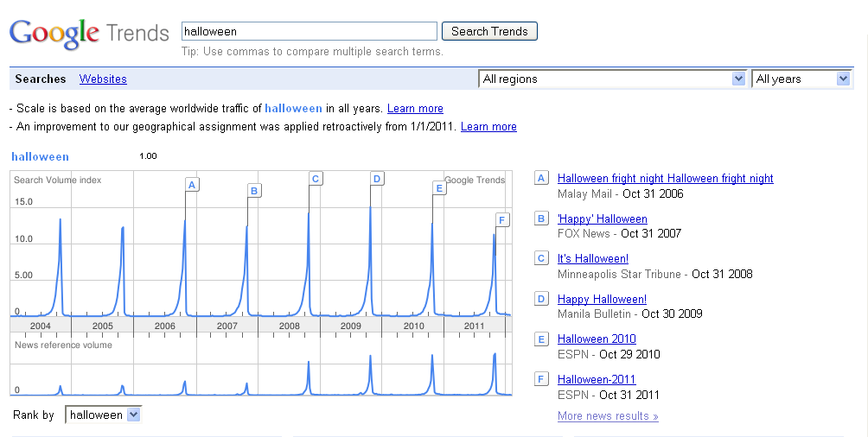Click the 2005 year label on chart axis

[102, 326]
